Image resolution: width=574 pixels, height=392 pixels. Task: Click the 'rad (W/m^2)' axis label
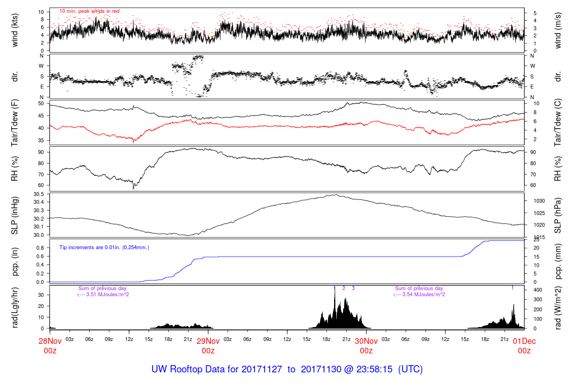coord(558,307)
